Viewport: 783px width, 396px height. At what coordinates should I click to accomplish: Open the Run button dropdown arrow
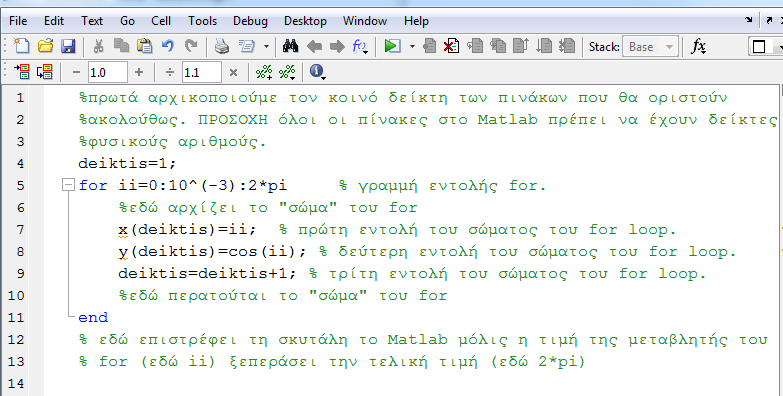coord(412,46)
